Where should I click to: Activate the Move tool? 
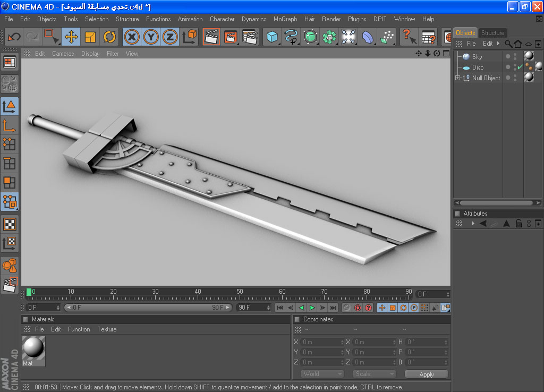(x=71, y=37)
